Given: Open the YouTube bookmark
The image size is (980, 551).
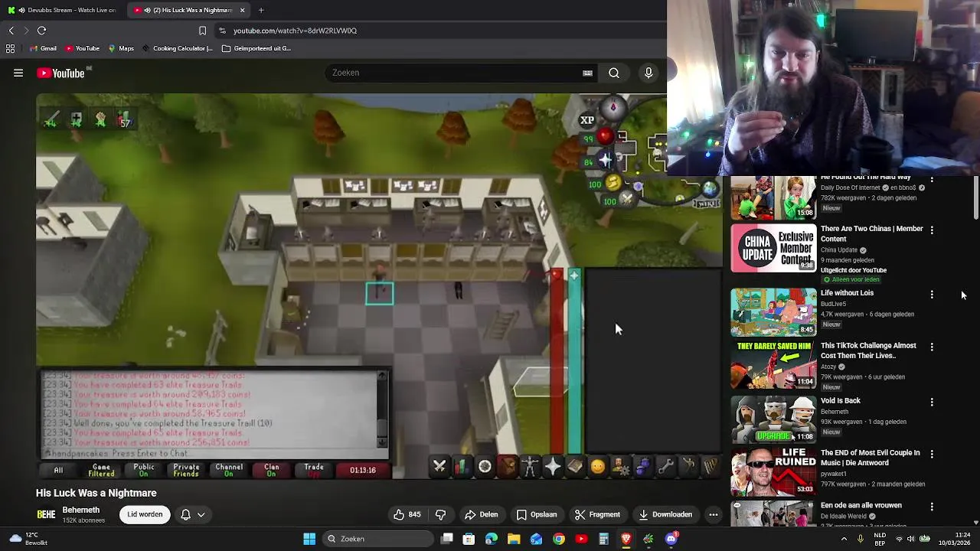Looking at the screenshot, I should 83,48.
